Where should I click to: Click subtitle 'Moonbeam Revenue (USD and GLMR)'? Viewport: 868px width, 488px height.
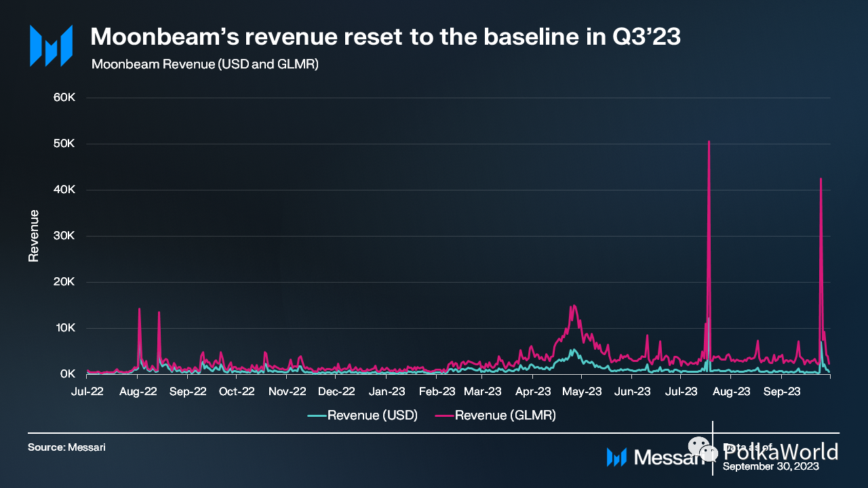pos(205,64)
